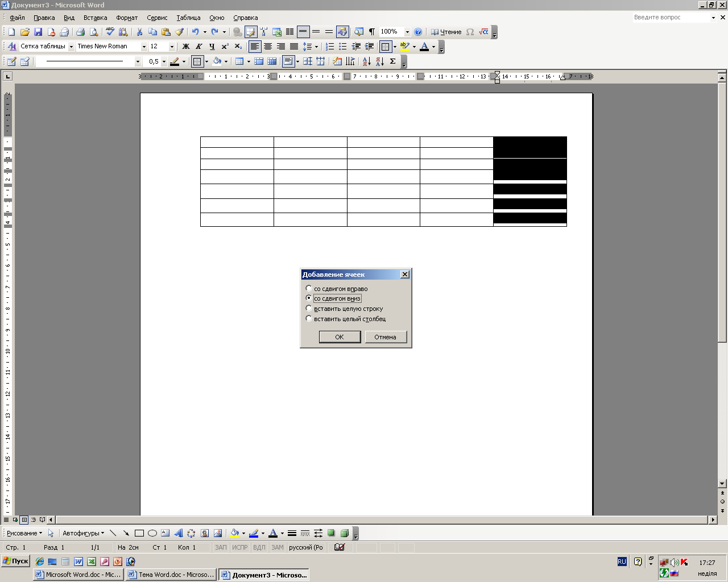Click the Open folder icon

tap(25, 32)
